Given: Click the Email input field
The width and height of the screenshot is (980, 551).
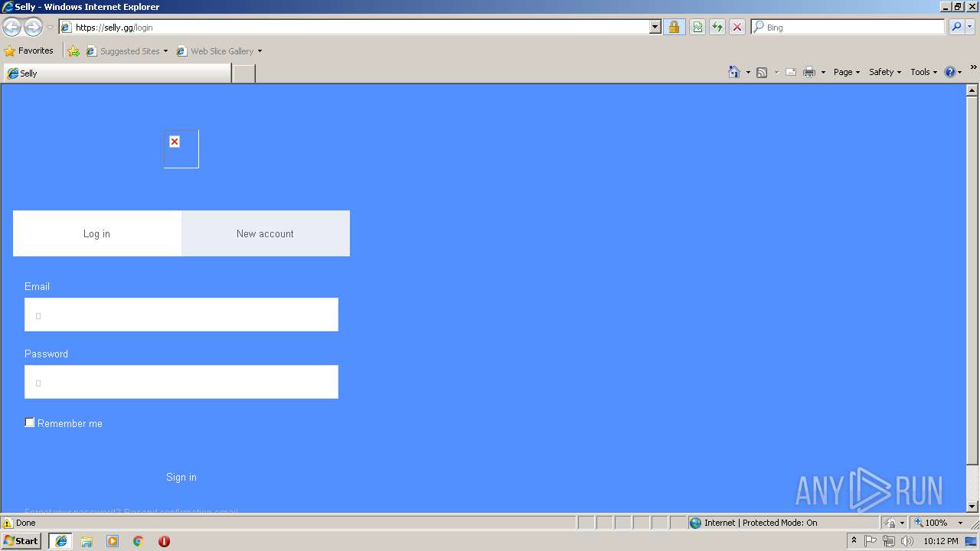Looking at the screenshot, I should [x=181, y=315].
